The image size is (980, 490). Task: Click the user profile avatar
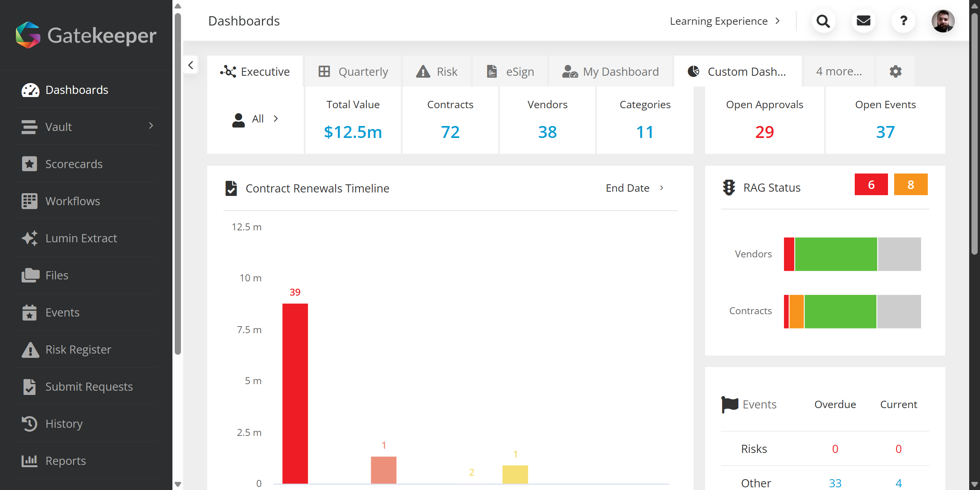[943, 21]
